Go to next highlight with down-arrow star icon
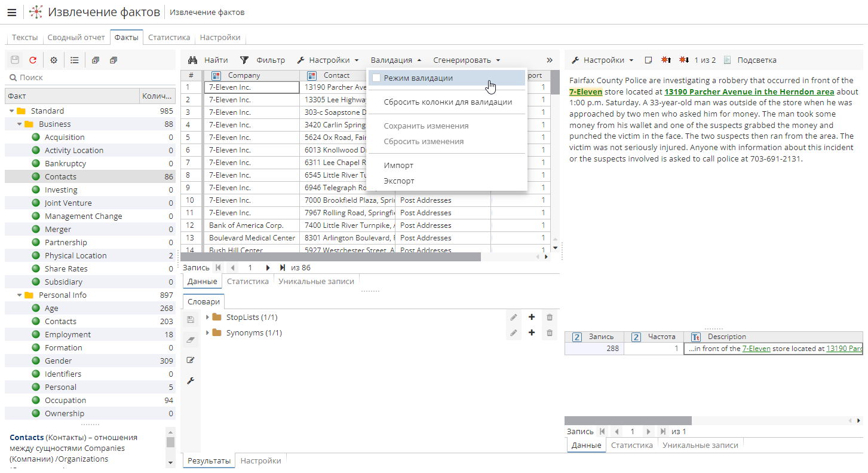 685,60
